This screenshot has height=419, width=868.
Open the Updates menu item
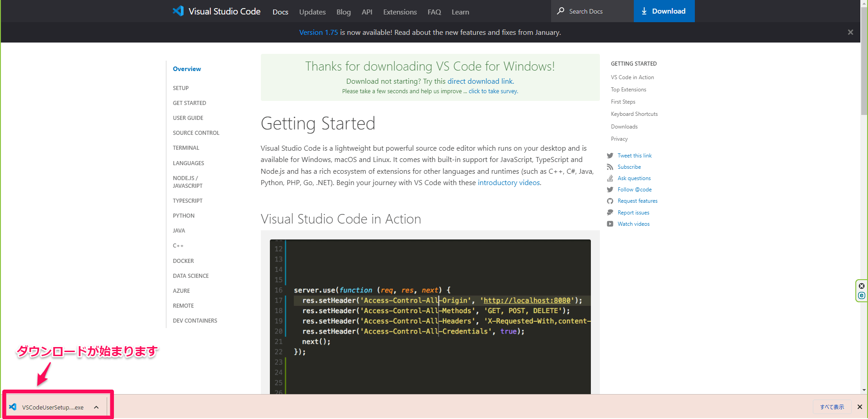312,12
